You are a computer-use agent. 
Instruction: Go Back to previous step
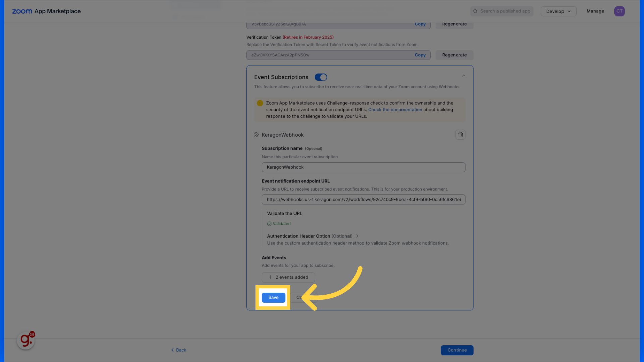pyautogui.click(x=179, y=350)
